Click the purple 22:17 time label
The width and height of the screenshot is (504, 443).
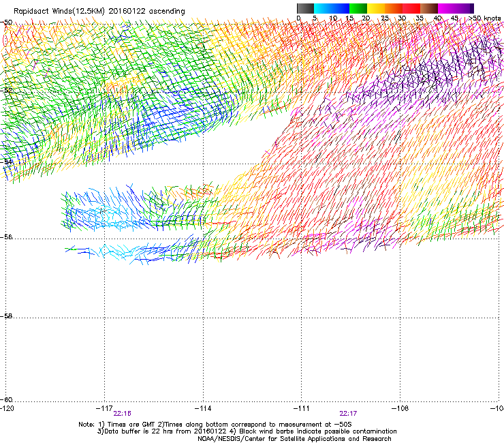[348, 414]
